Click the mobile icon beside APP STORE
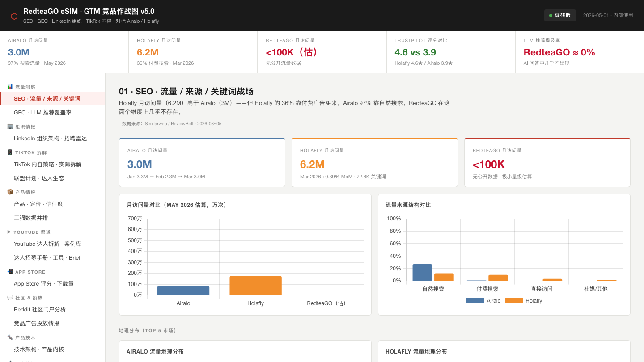644x362 pixels. [10, 272]
